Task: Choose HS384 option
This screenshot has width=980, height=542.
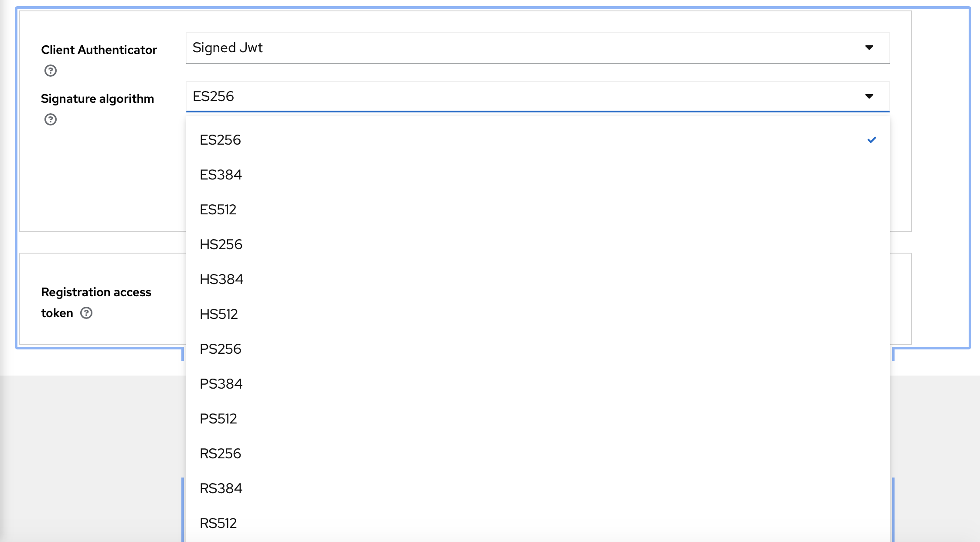Action: [x=538, y=279]
